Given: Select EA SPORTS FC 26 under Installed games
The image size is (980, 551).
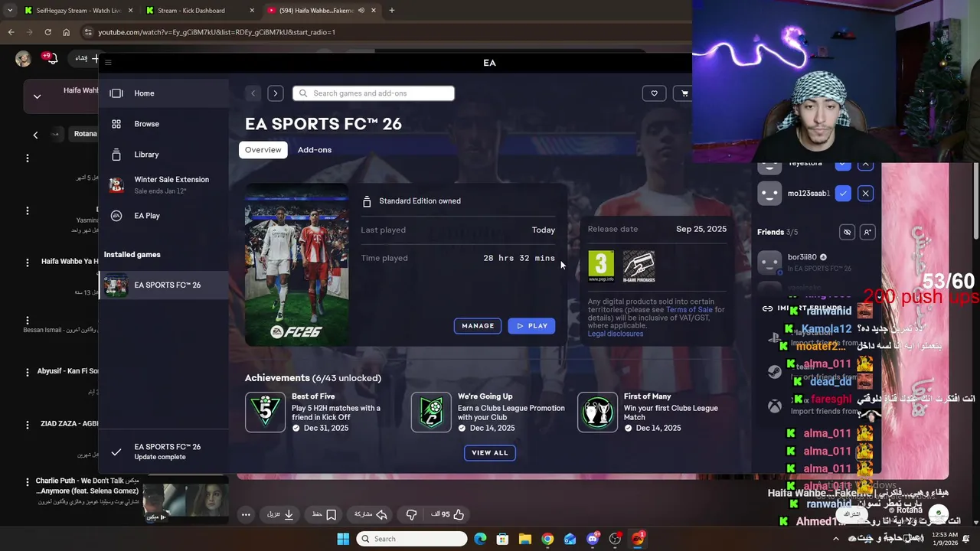Looking at the screenshot, I should click(x=165, y=285).
